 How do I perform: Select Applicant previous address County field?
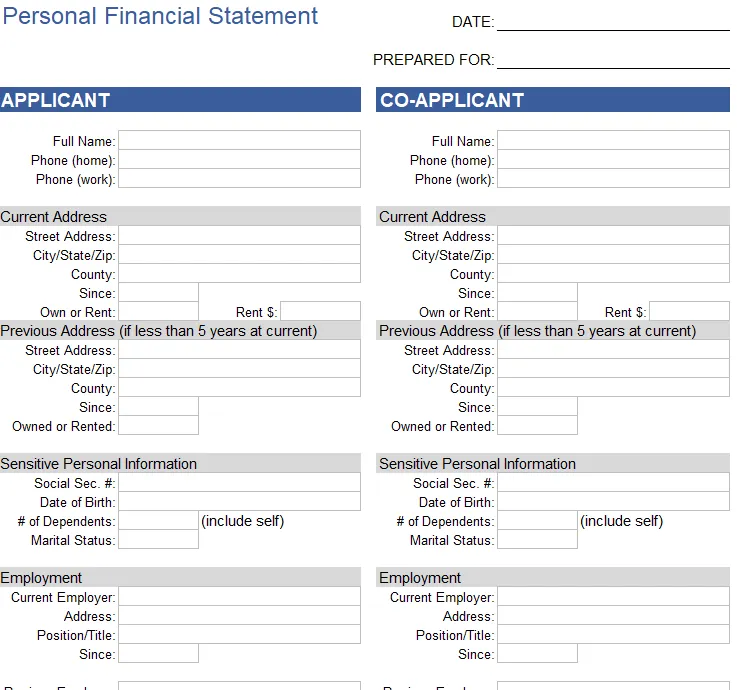239,387
